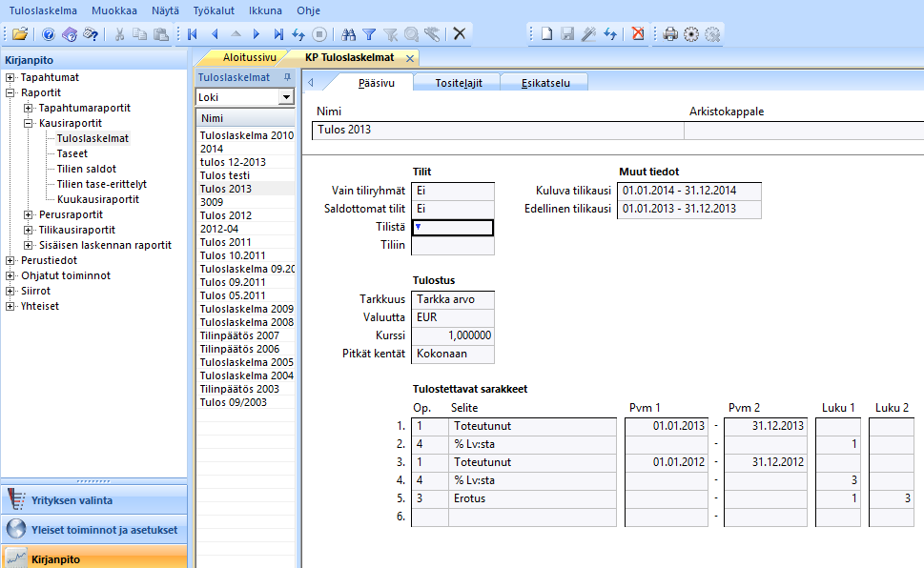Click the Nimi field containing Tulos 2013
This screenshot has width=924, height=568.
(498, 130)
